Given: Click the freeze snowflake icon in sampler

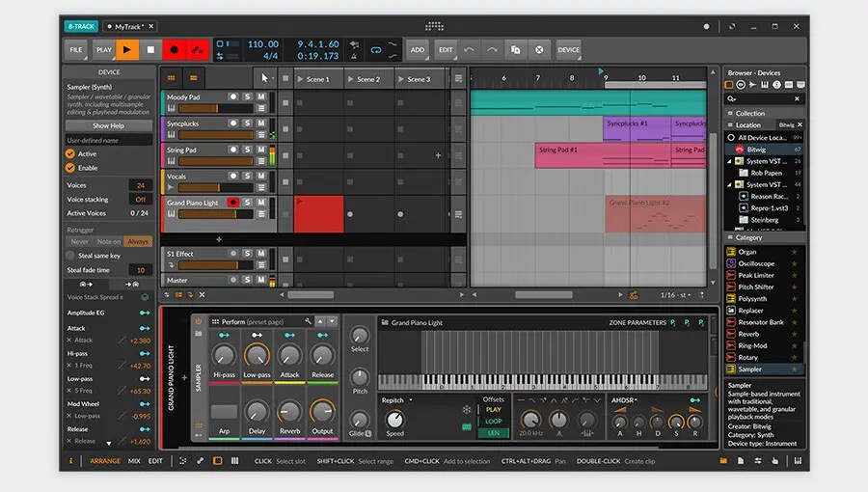Looking at the screenshot, I should (467, 410).
